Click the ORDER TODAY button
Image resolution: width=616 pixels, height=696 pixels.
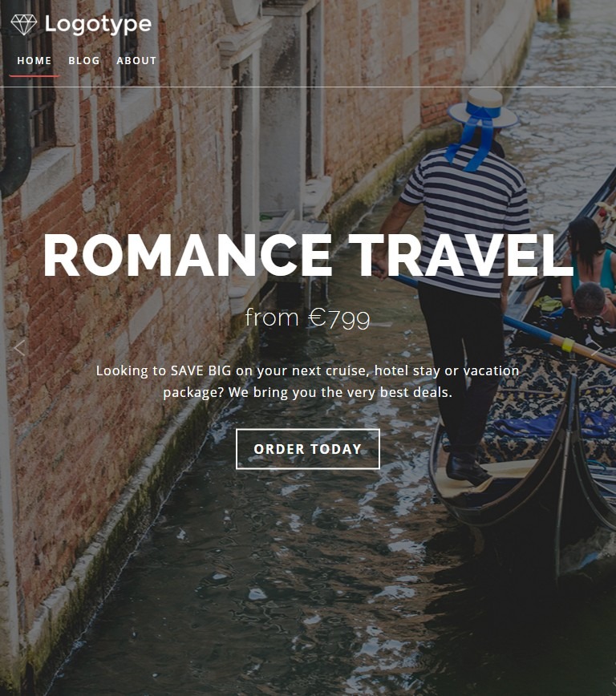click(308, 449)
